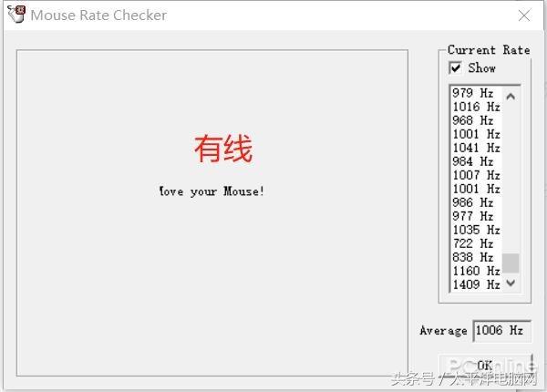Viewport: 547px width, 392px height.
Task: Click the 'Move your Mouse!' text
Action: [212, 191]
